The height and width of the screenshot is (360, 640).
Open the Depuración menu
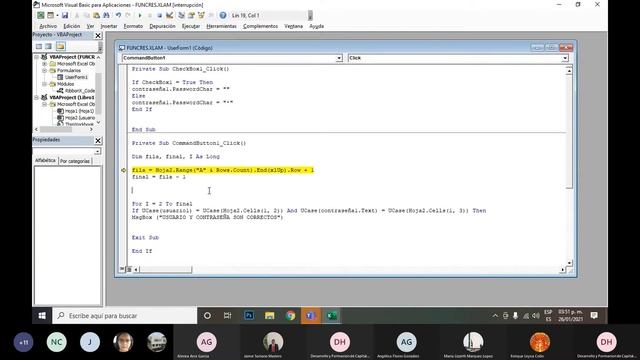pyautogui.click(x=162, y=26)
